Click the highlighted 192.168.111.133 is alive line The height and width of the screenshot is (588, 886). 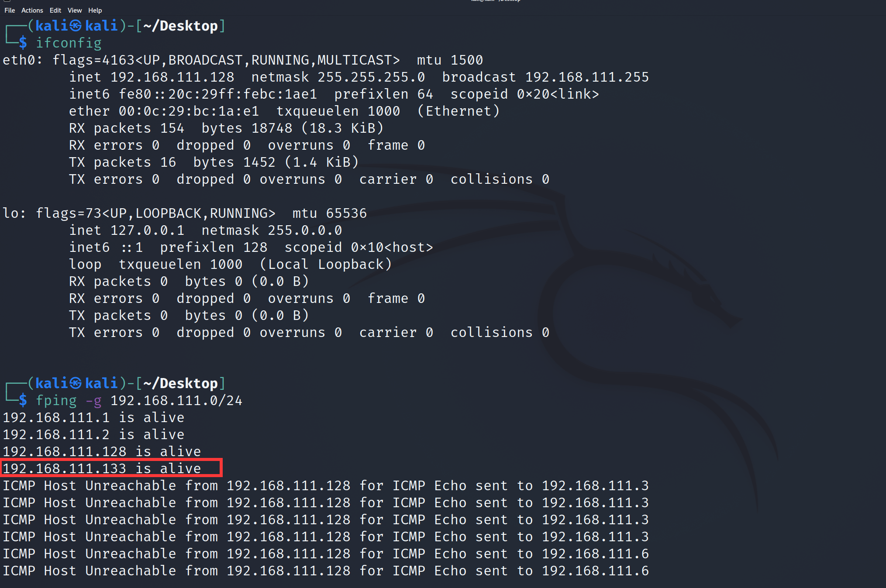(x=112, y=468)
